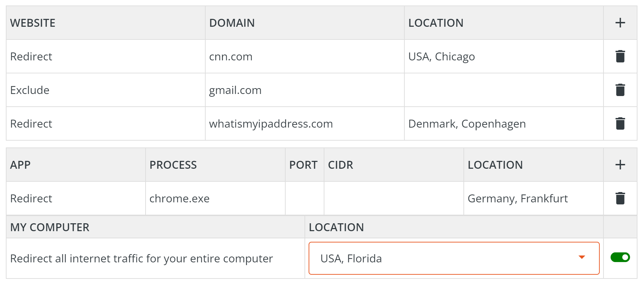Image resolution: width=644 pixels, height=285 pixels.
Task: Click the trash icon next to Germany, Frankfurt
Action: [x=620, y=198]
